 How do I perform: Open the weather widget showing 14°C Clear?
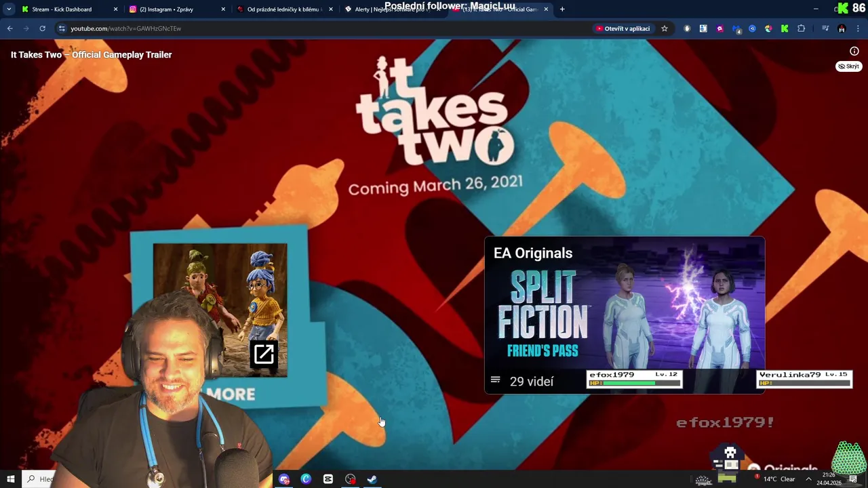[x=775, y=479]
